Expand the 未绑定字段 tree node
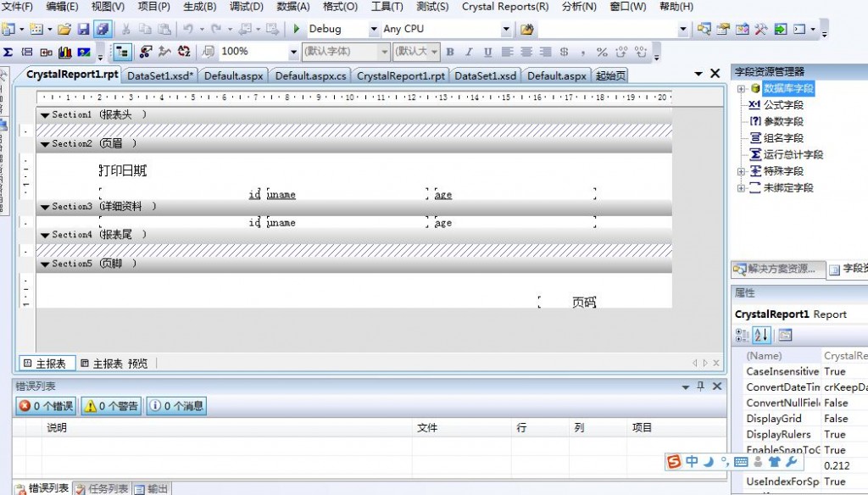Viewport: 868px width, 495px height. 741,188
